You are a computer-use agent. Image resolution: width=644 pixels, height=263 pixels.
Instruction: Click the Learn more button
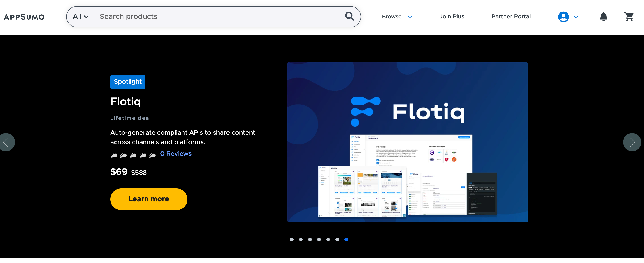pos(149,199)
